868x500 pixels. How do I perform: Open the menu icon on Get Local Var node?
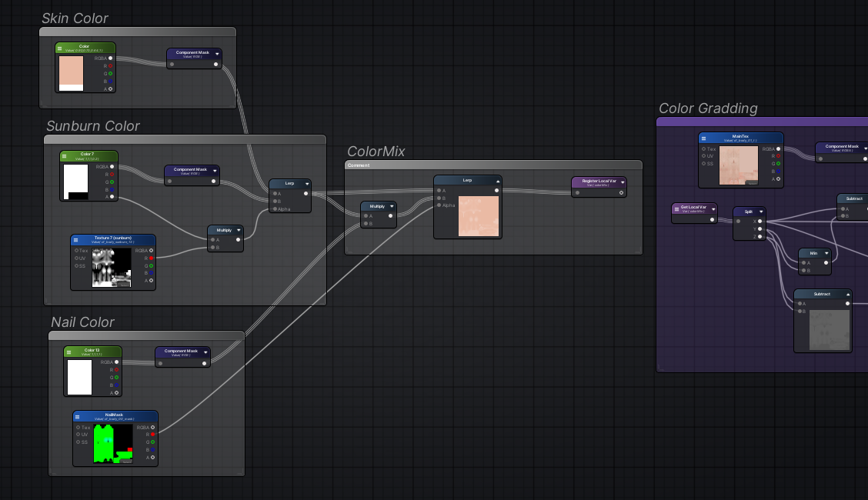click(676, 209)
